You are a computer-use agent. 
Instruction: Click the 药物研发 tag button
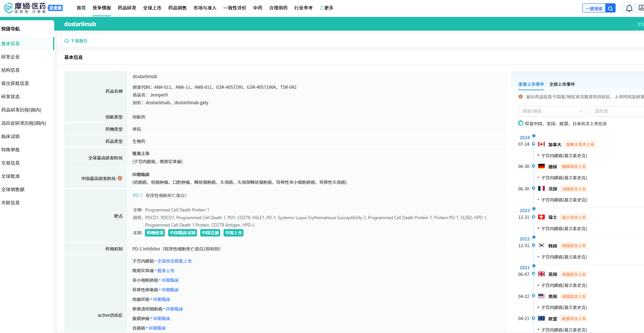(x=155, y=233)
